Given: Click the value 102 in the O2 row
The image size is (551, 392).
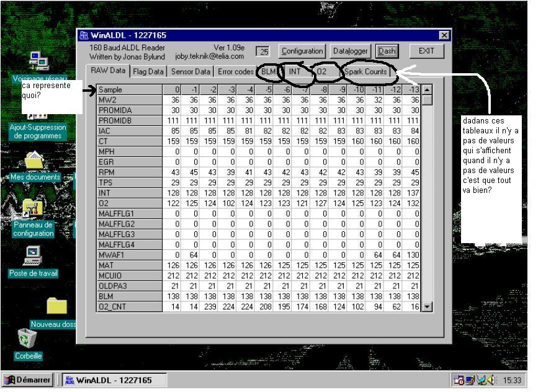Looking at the screenshot, I should tap(228, 203).
